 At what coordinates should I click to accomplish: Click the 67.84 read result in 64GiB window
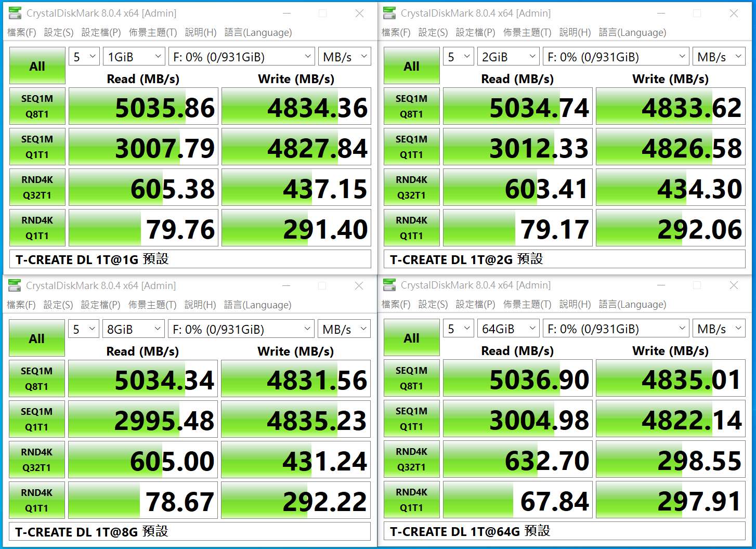click(x=518, y=500)
